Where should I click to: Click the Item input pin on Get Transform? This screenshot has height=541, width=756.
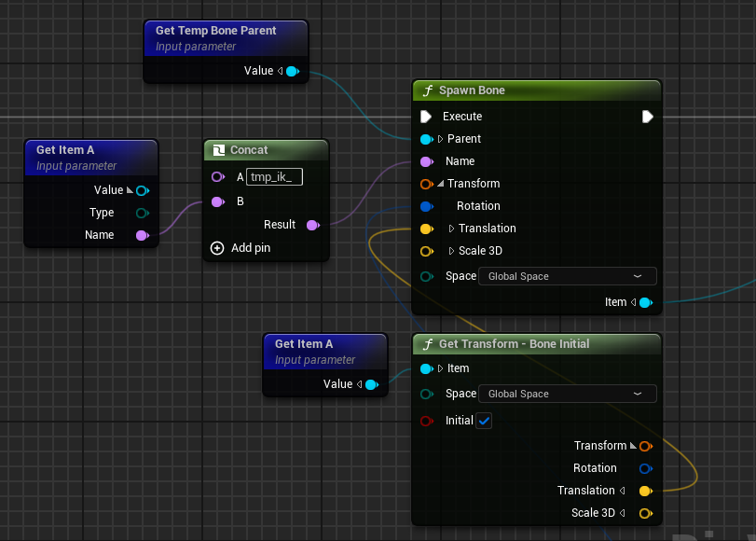(x=426, y=368)
